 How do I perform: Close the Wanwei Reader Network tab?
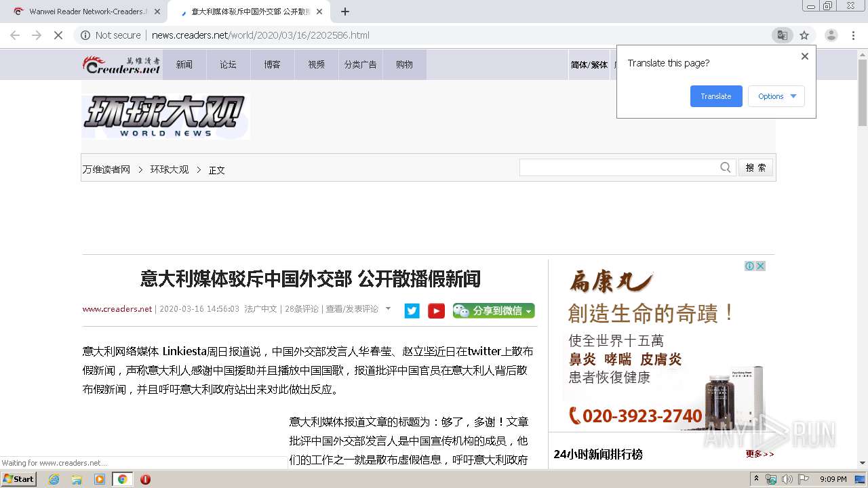pyautogui.click(x=157, y=12)
